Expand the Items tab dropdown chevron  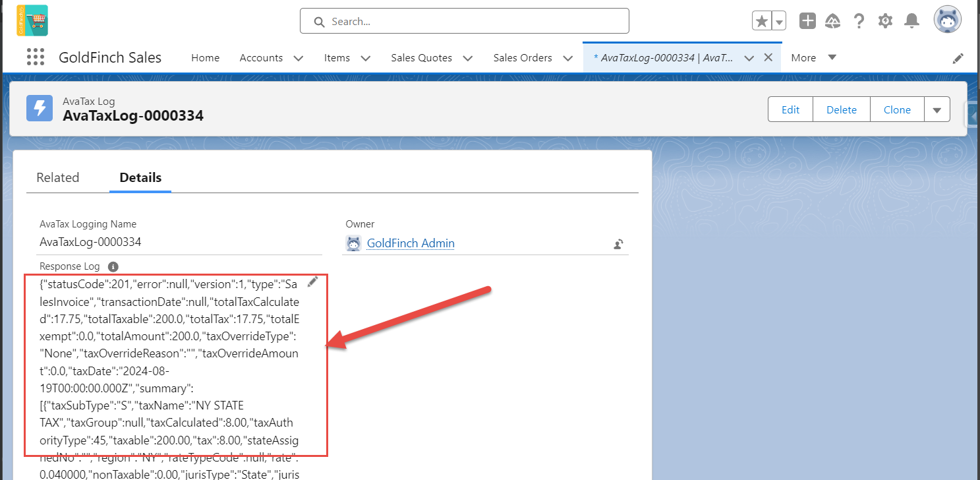point(366,58)
